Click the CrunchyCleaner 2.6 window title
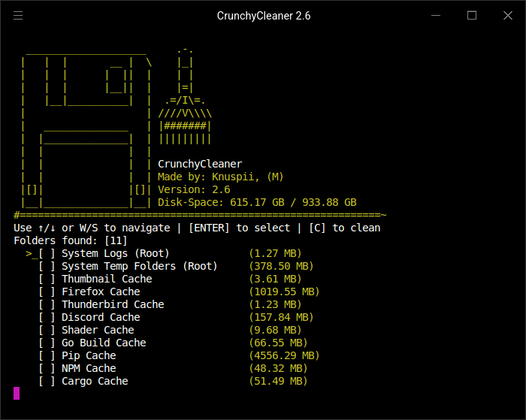Viewport: 526px width, 420px height. point(264,16)
